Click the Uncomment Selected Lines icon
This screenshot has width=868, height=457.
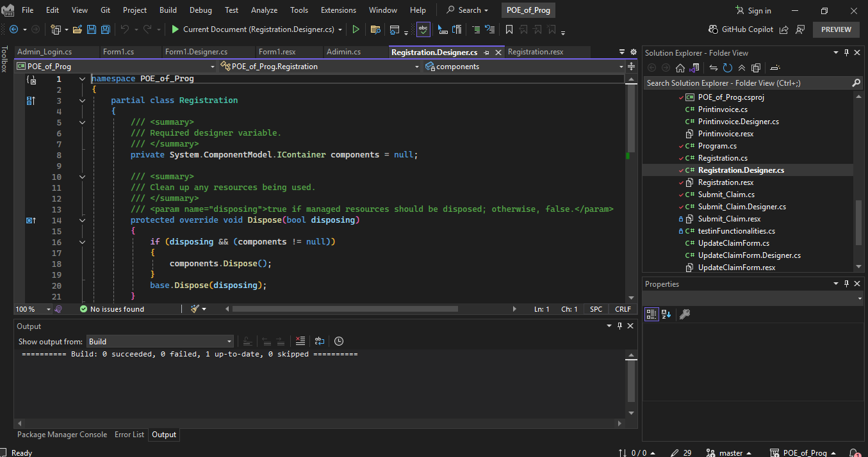point(490,29)
